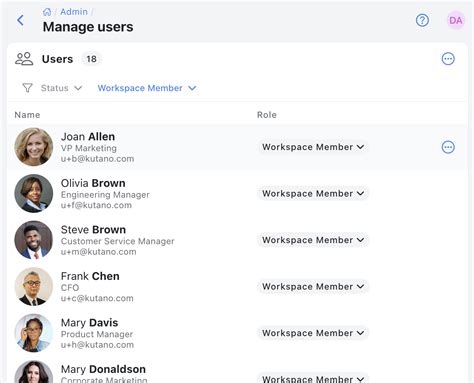Image resolution: width=474 pixels, height=383 pixels.
Task: Select the Mary Davis name
Action: pyautogui.click(x=89, y=323)
